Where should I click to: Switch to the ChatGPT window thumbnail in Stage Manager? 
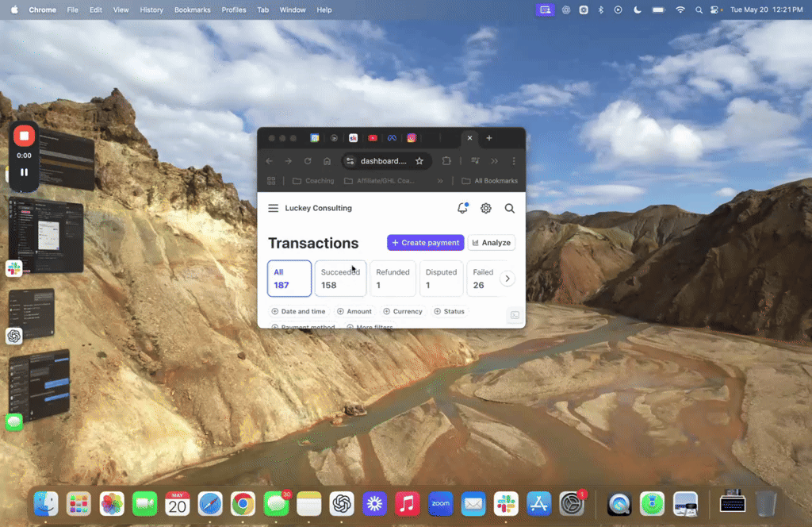(32, 314)
